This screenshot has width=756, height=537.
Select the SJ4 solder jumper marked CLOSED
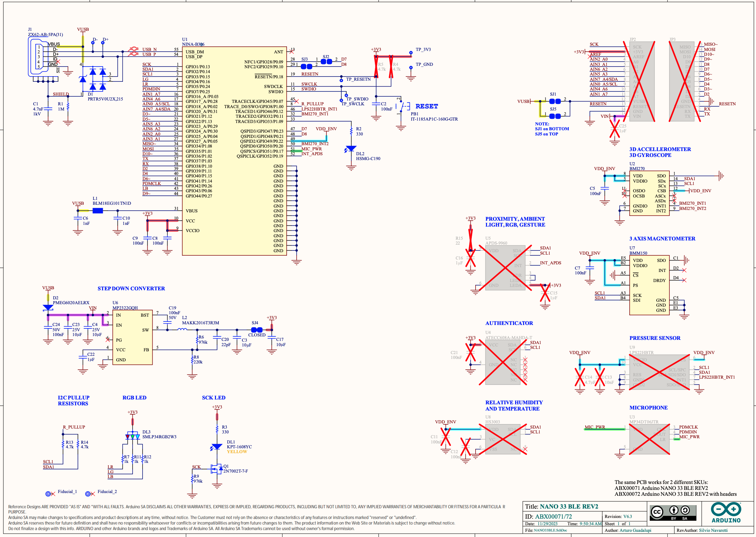257,330
